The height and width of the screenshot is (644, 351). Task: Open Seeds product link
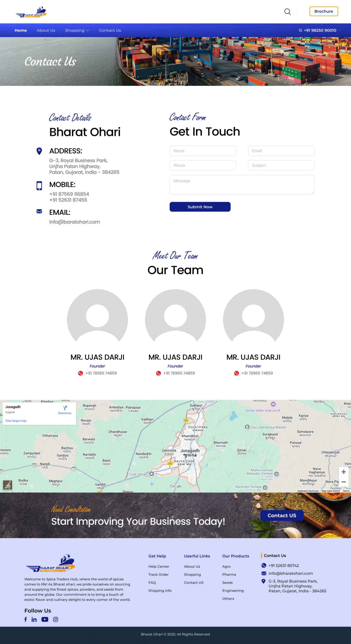pyautogui.click(x=227, y=582)
